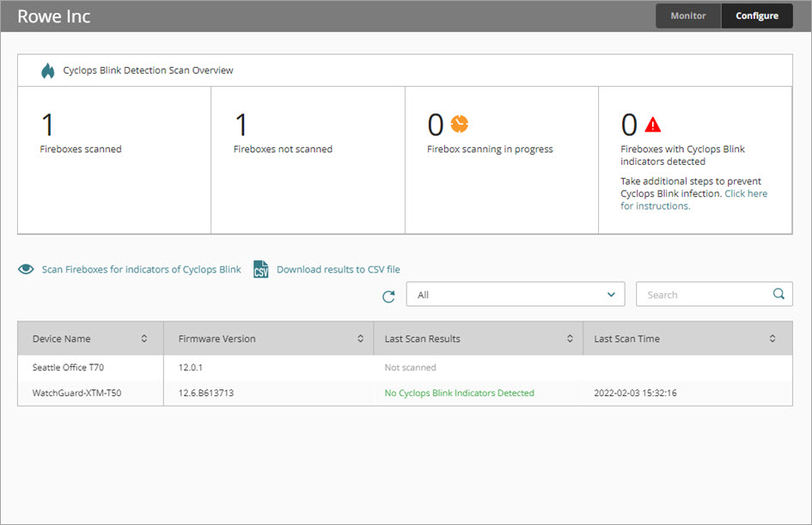Screen dimensions: 812x525
Task: Sort by Device Name column arrows
Action: click(x=144, y=339)
